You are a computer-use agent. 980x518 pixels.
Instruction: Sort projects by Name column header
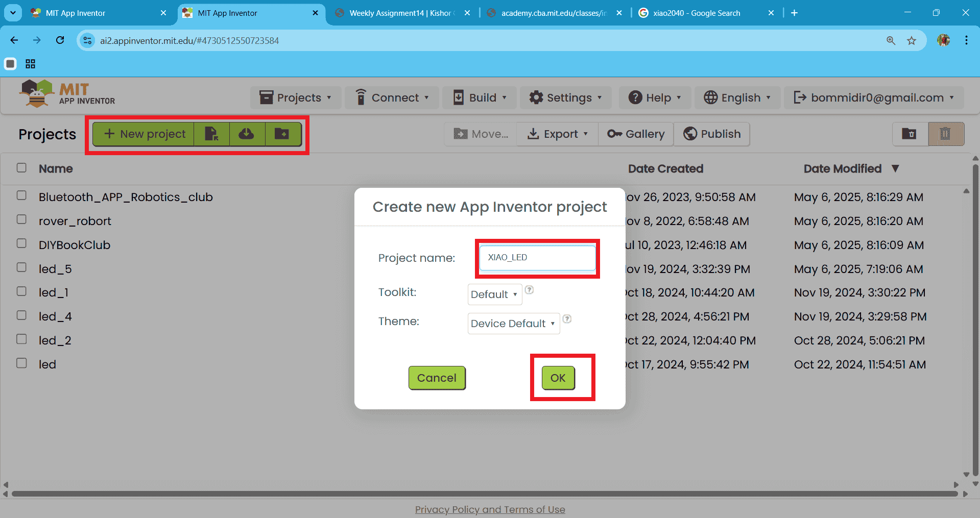click(x=56, y=168)
